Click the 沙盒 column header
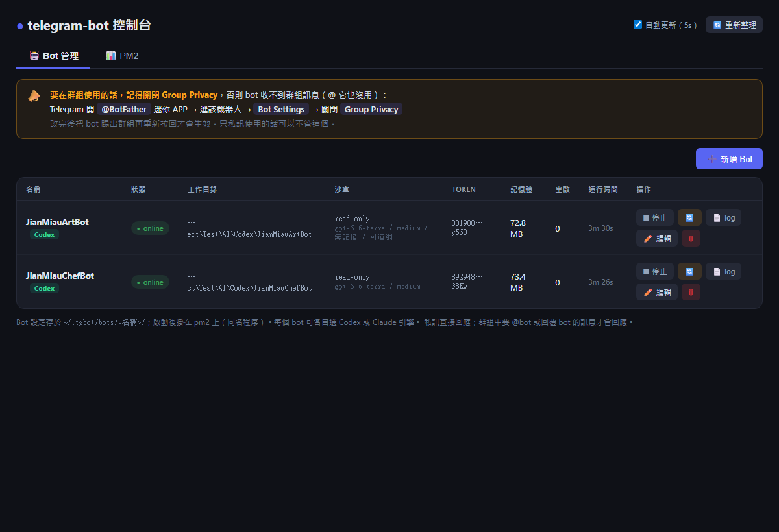Screen dimensions: 779x532 coord(342,189)
